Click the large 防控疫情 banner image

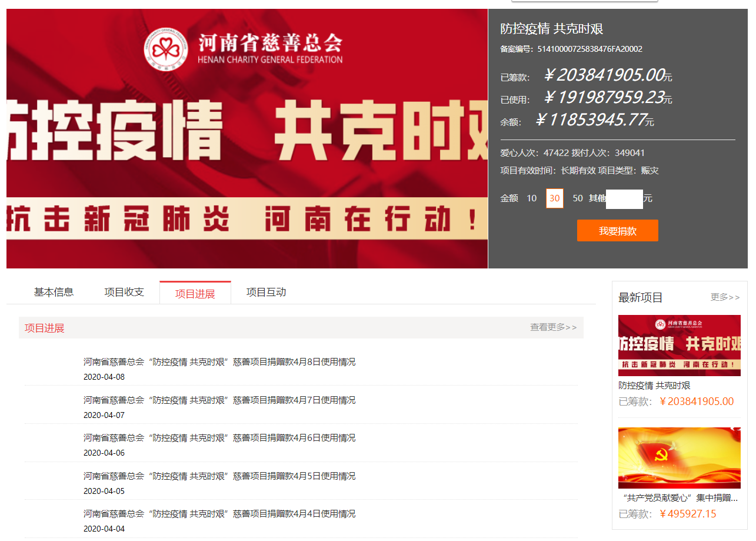(247, 139)
